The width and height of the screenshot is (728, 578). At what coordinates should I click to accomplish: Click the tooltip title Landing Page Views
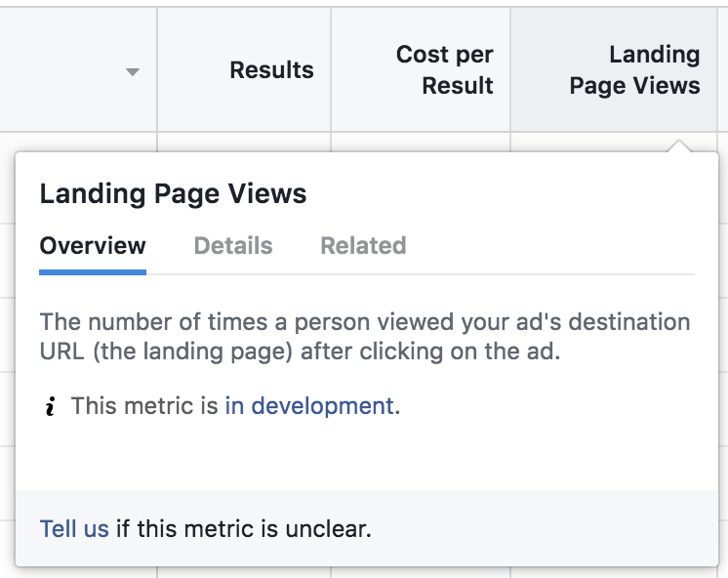click(173, 193)
